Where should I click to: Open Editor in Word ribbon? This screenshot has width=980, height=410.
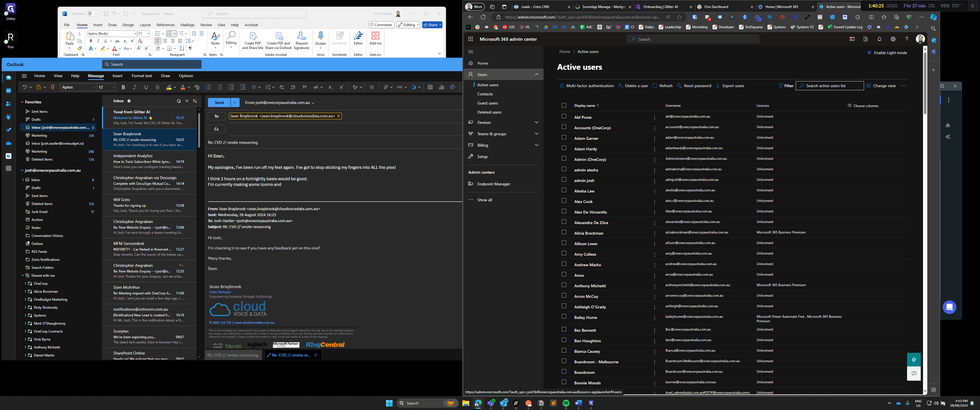358,38
